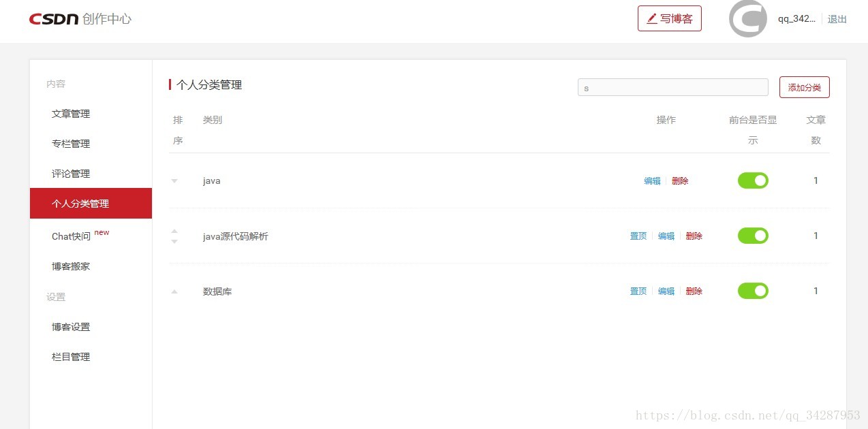Edit the 数据库 category
Image resolution: width=868 pixels, height=429 pixels.
coord(666,291)
